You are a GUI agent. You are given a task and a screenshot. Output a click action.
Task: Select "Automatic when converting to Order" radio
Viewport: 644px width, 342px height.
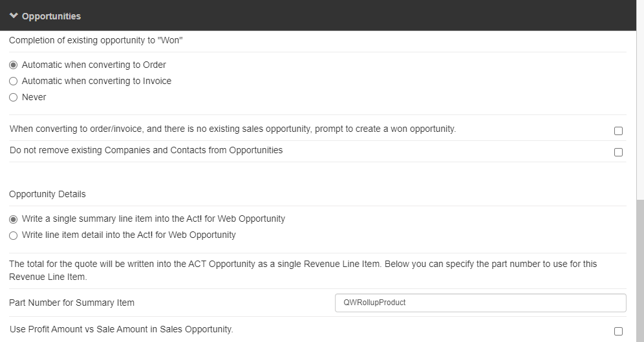point(14,65)
